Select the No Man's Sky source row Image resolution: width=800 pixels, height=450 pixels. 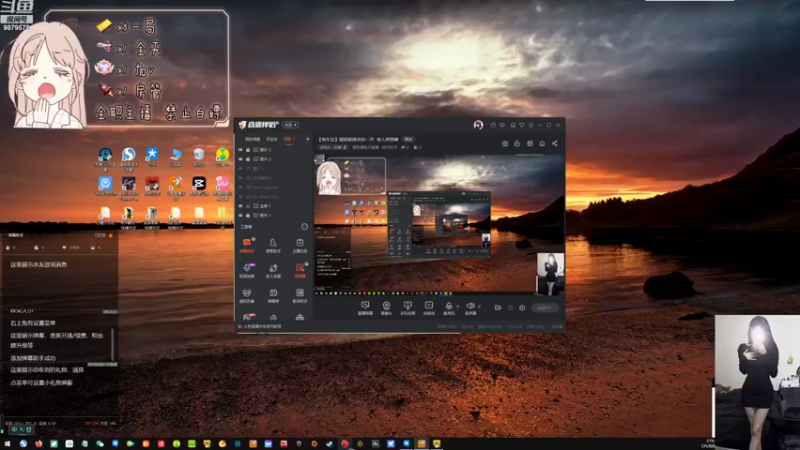(x=274, y=196)
